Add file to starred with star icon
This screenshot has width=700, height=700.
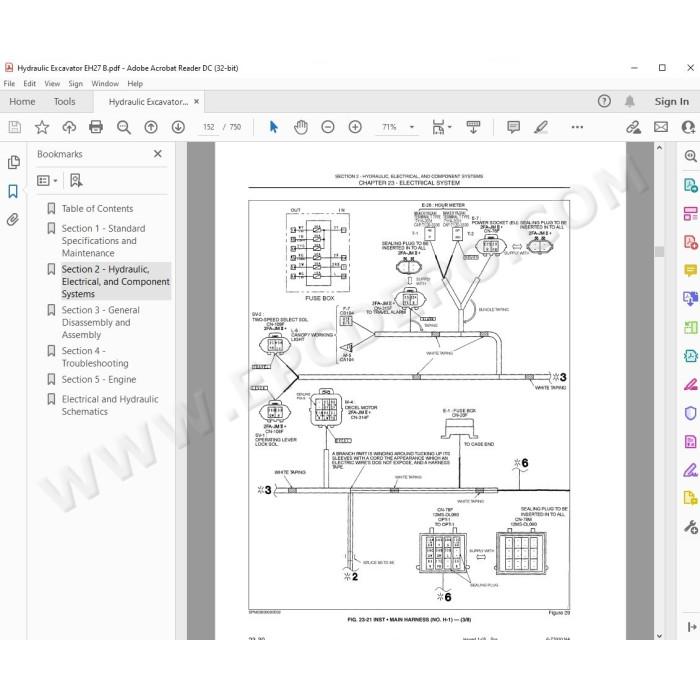(x=42, y=127)
